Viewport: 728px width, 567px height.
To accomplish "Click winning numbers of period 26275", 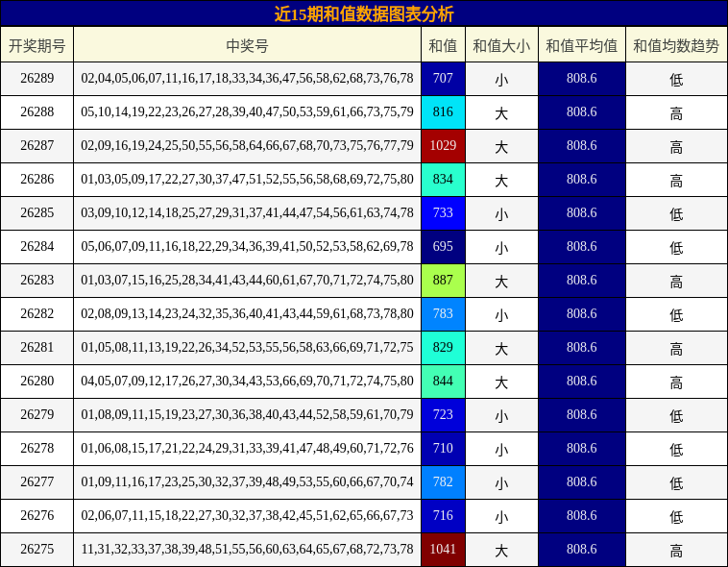I will [x=247, y=550].
